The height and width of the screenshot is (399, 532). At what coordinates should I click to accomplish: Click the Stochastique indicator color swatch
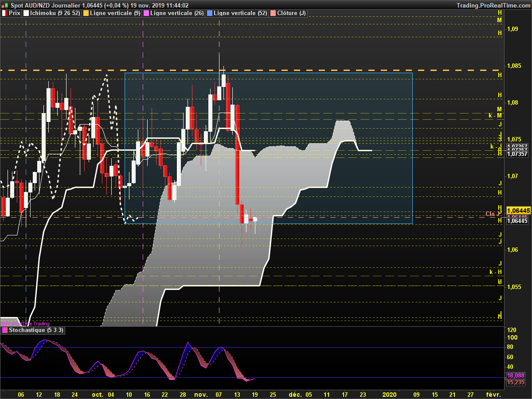point(4,330)
